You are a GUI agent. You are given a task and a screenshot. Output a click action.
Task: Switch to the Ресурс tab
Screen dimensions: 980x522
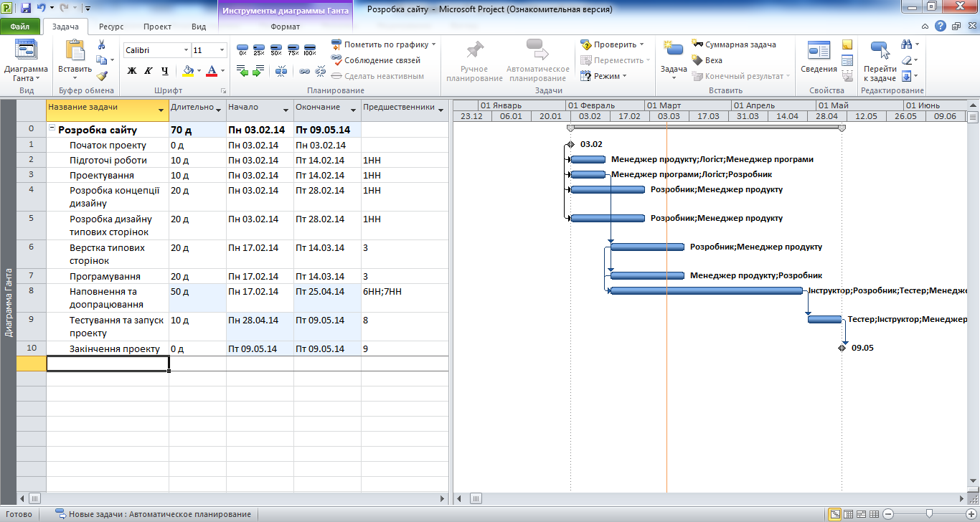111,27
